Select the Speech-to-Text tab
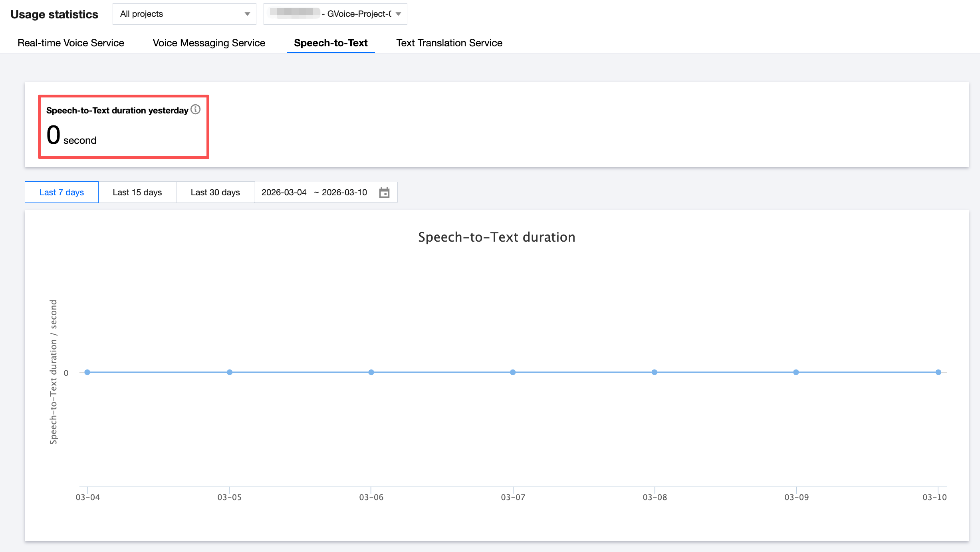 [x=330, y=43]
